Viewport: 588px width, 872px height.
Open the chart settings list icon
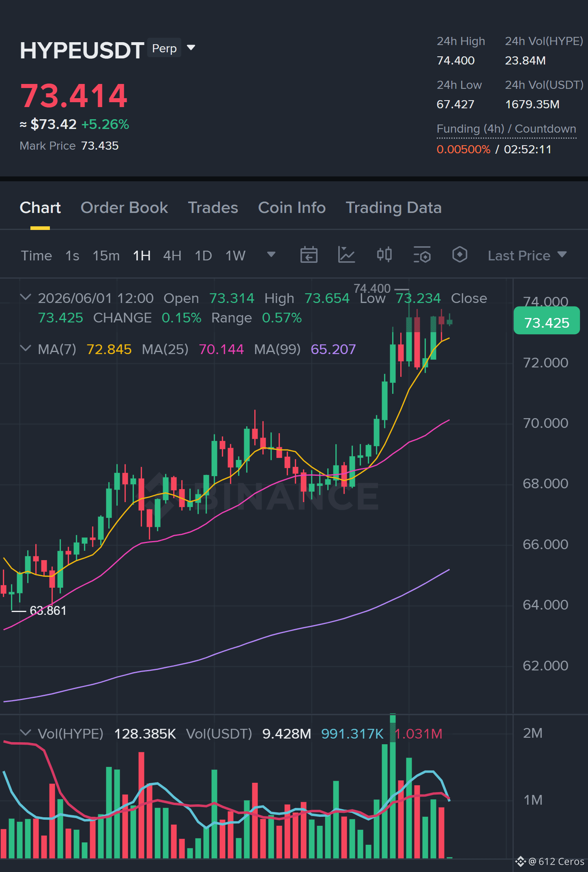422,255
